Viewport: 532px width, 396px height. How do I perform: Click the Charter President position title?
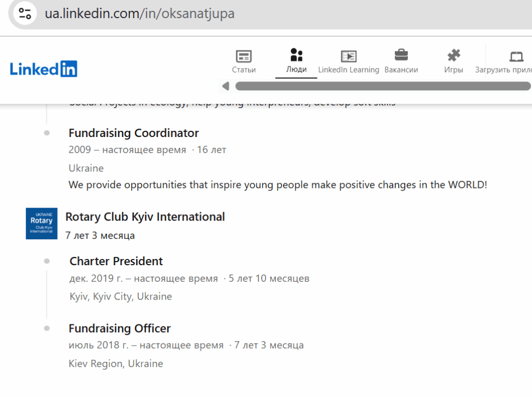(x=116, y=261)
